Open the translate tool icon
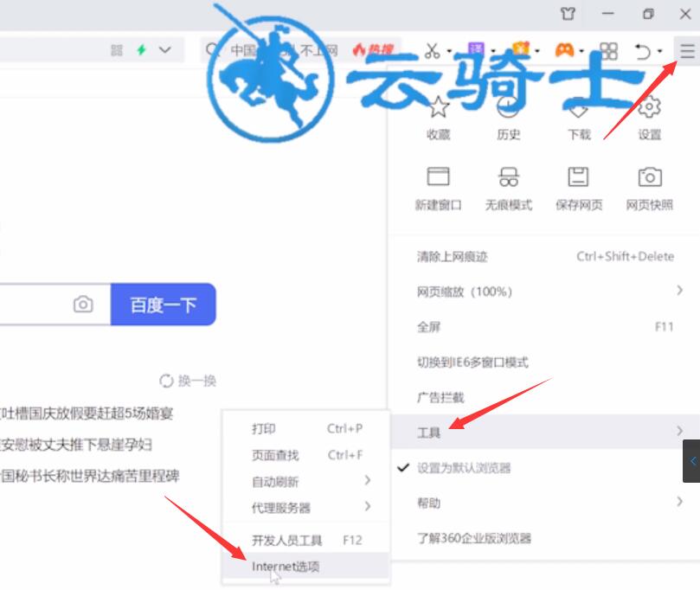 click(476, 49)
